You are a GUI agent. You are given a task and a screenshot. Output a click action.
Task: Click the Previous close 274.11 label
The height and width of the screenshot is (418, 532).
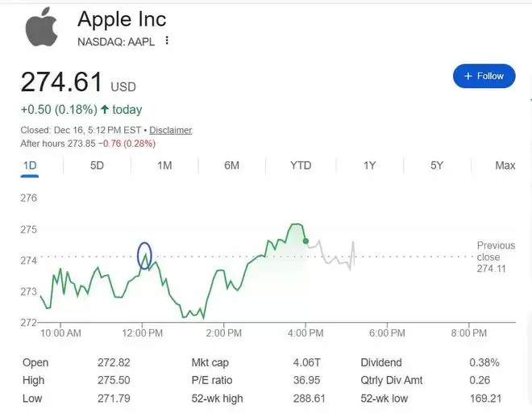click(495, 257)
